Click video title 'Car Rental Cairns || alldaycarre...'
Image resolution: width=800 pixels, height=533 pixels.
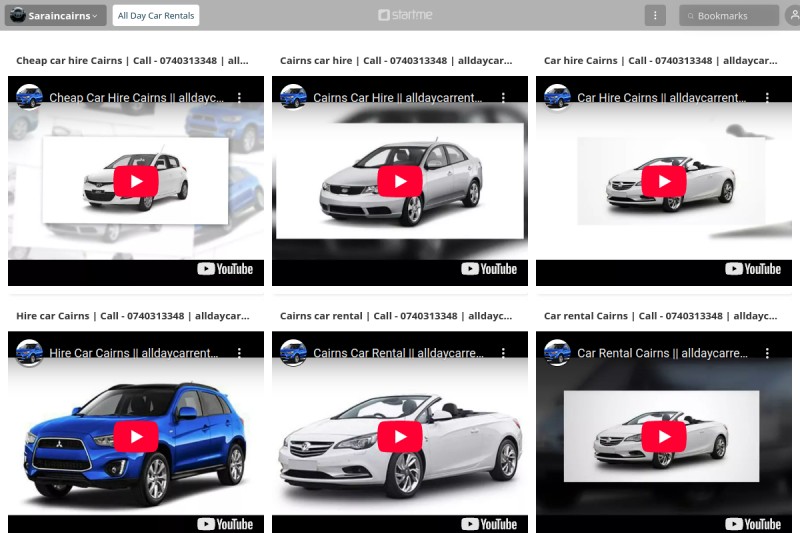coord(662,353)
